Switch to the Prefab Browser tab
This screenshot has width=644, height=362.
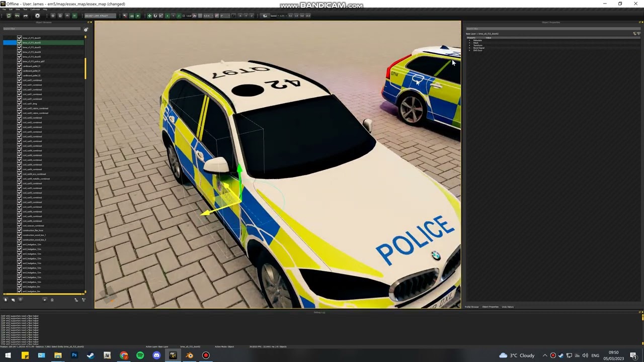pos(472,307)
